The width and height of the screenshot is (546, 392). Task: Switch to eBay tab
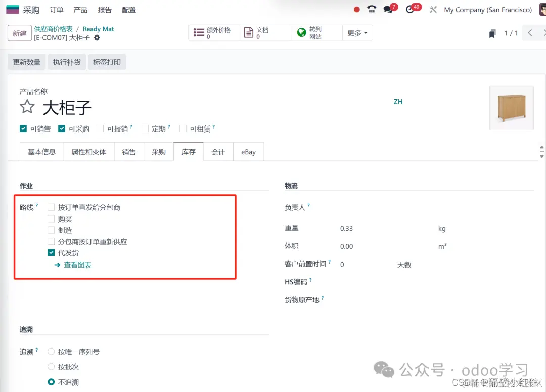tap(248, 152)
